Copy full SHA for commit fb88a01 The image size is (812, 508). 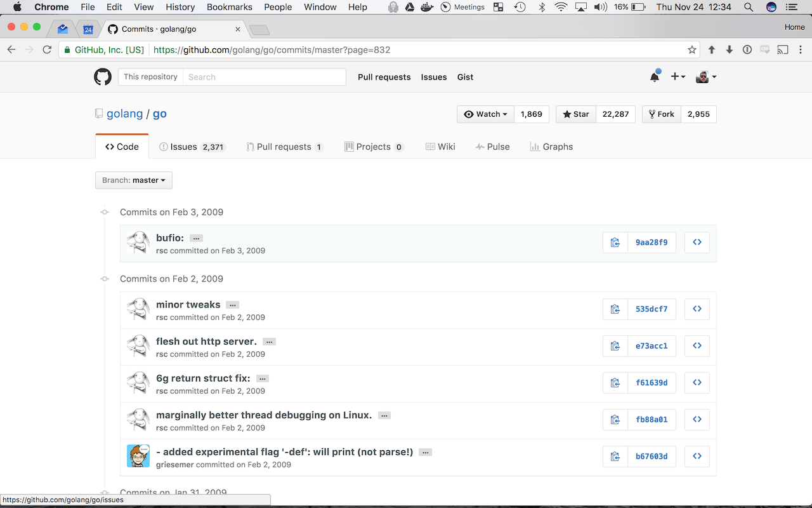615,420
